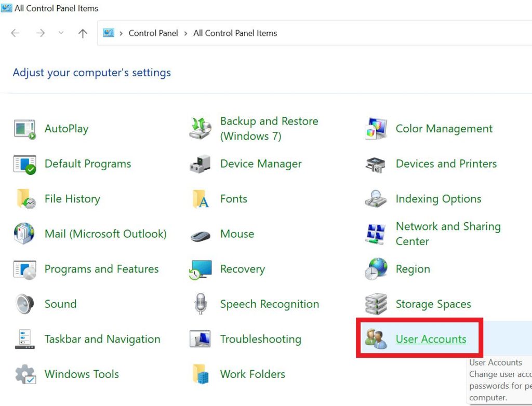Screen dimensions: 532x406
Task: Go up one level with up arrow
Action: pyautogui.click(x=83, y=33)
